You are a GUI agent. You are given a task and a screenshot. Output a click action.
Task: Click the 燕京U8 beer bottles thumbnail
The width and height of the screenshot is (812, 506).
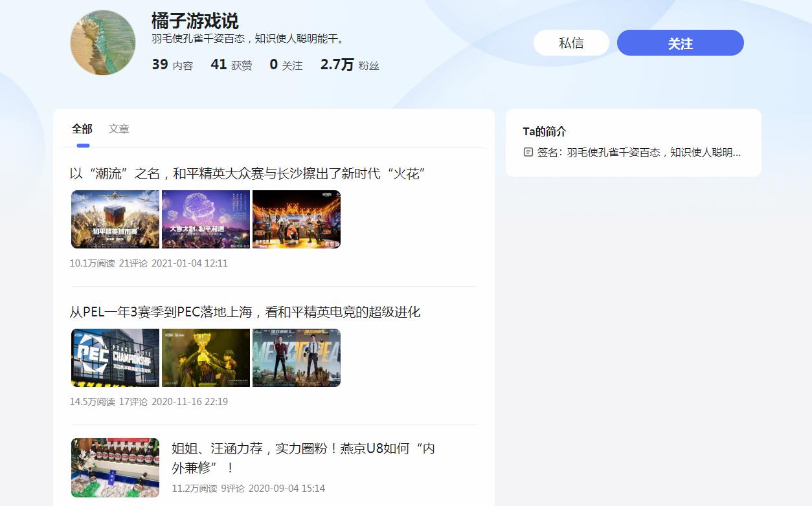(115, 468)
